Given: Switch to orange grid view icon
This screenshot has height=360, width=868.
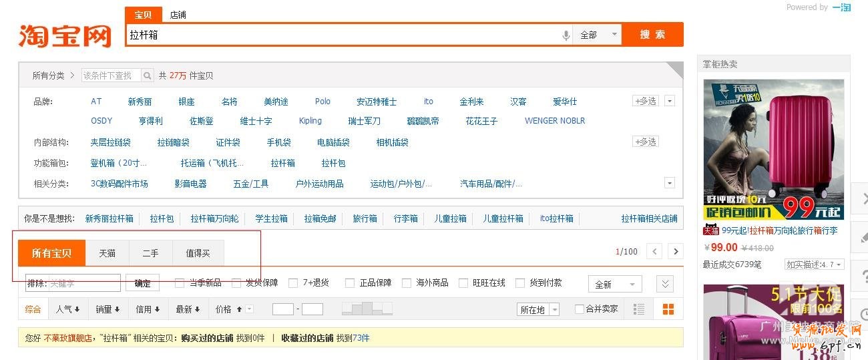Looking at the screenshot, I should [x=668, y=309].
